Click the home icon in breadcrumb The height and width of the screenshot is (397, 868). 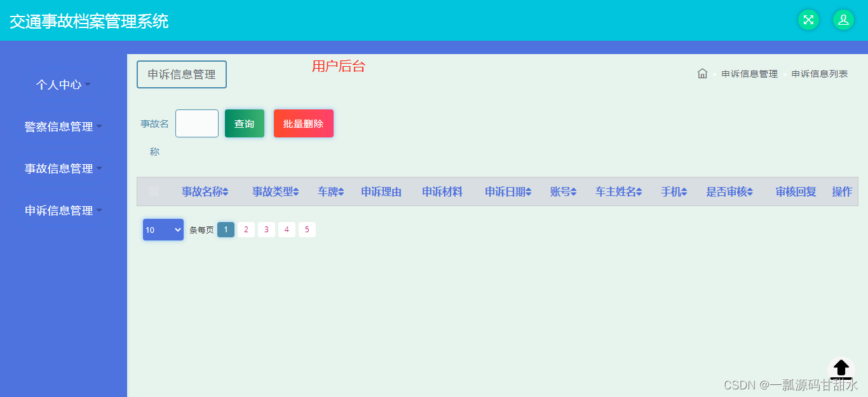702,74
